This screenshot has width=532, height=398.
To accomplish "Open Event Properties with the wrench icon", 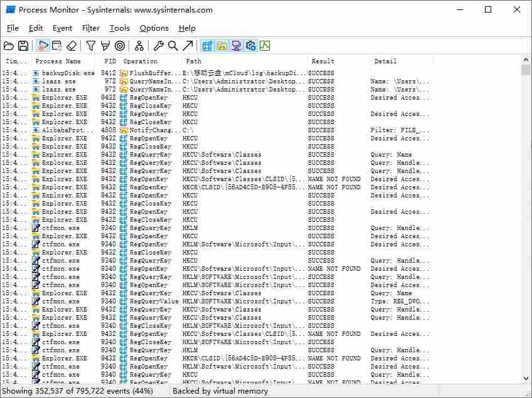I will (x=159, y=46).
